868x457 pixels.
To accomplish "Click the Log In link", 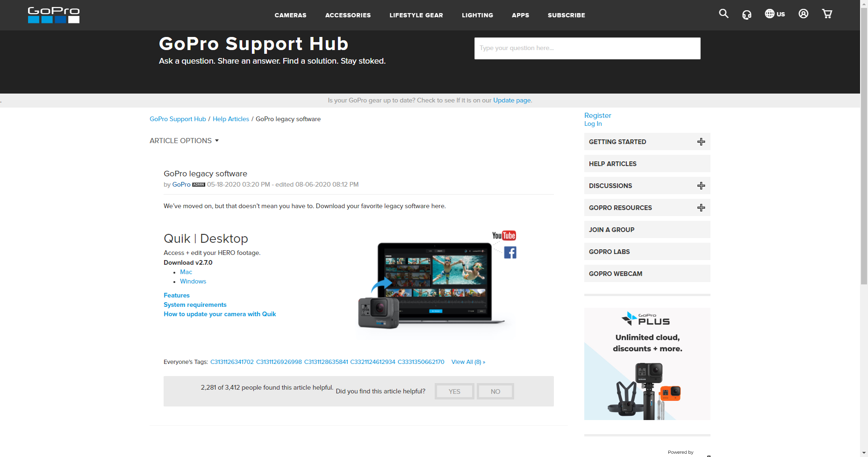I will pyautogui.click(x=593, y=124).
